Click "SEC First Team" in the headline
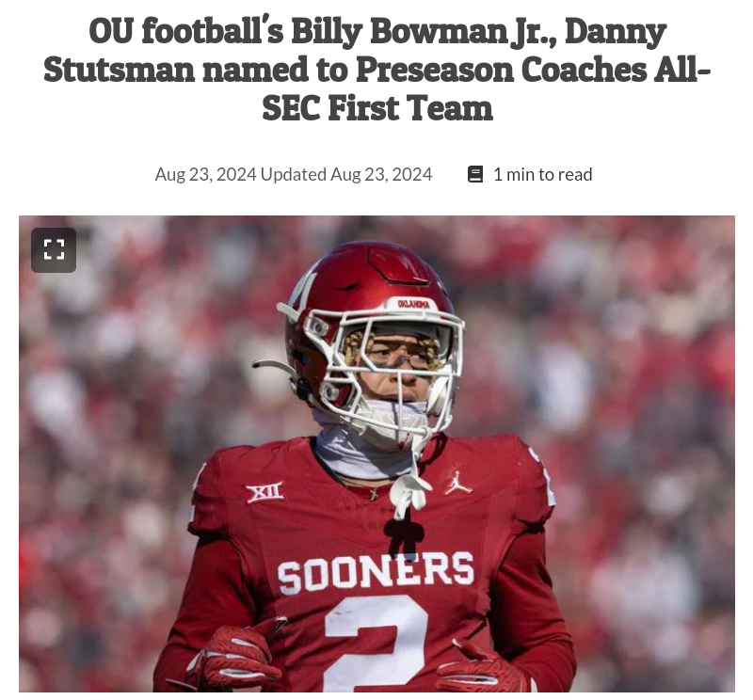This screenshot has width=753, height=700. [377, 108]
